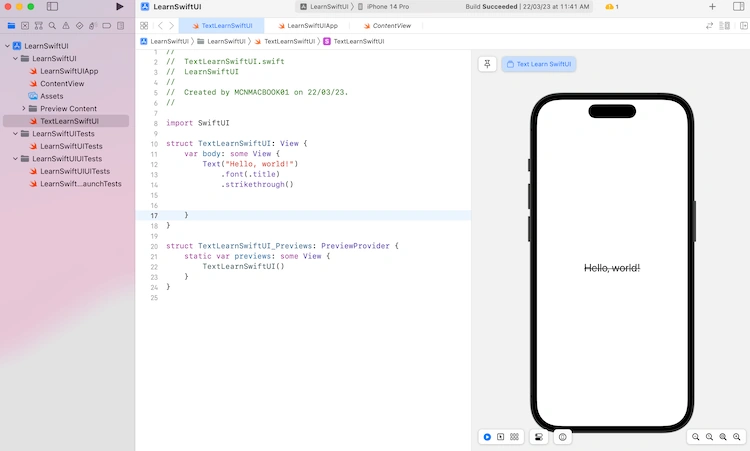Collapse the LearnSwiftUITests folder
The width and height of the screenshot is (750, 451).
tap(15, 133)
